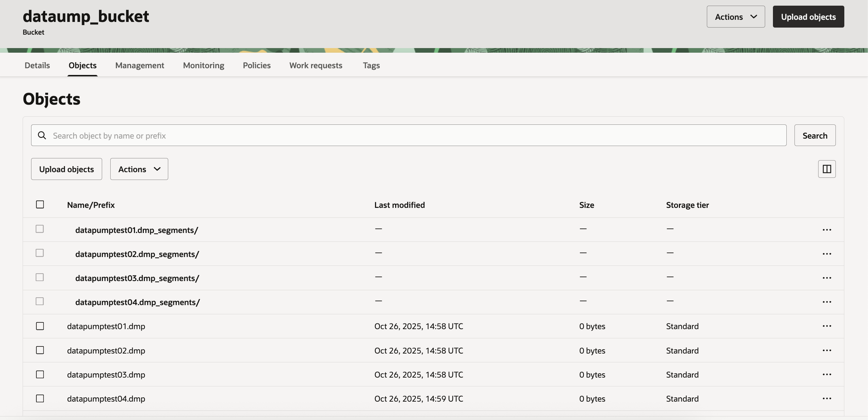Open the datapumptest02.dmp_segments/ prefix folder

(x=137, y=254)
